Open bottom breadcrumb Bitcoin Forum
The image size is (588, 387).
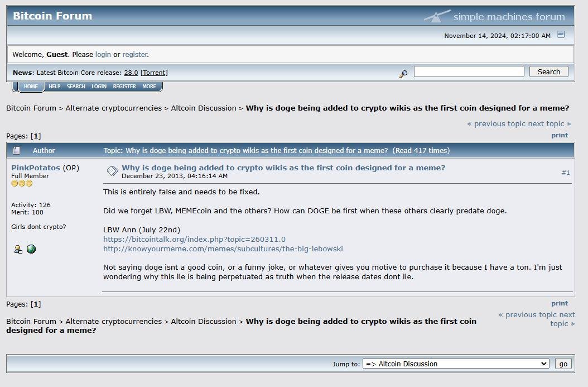(31, 321)
